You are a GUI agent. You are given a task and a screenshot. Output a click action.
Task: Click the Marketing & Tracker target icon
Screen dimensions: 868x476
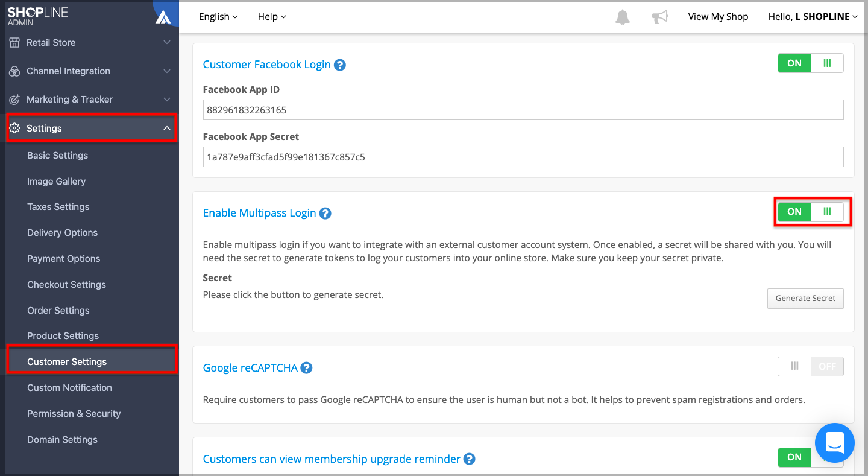pyautogui.click(x=14, y=100)
